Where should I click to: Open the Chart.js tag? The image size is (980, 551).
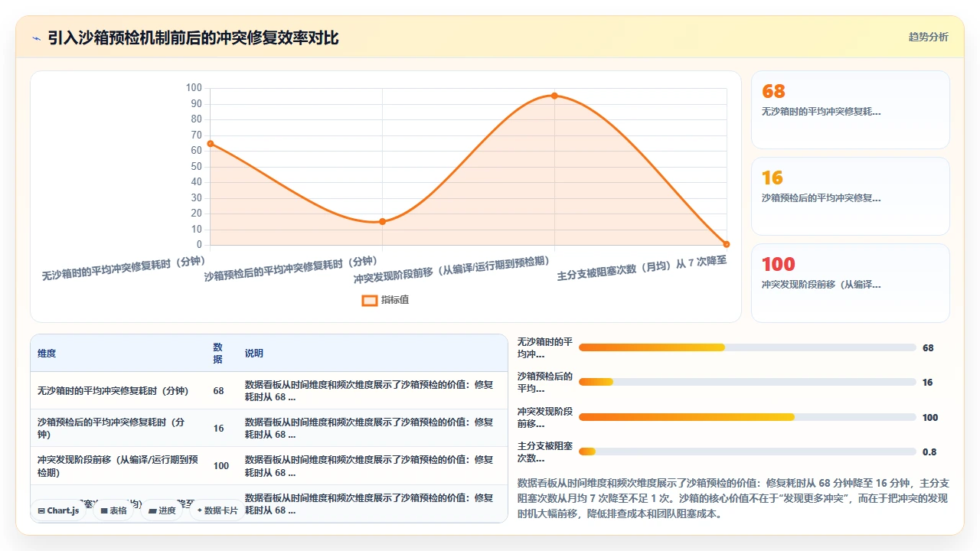tap(58, 510)
